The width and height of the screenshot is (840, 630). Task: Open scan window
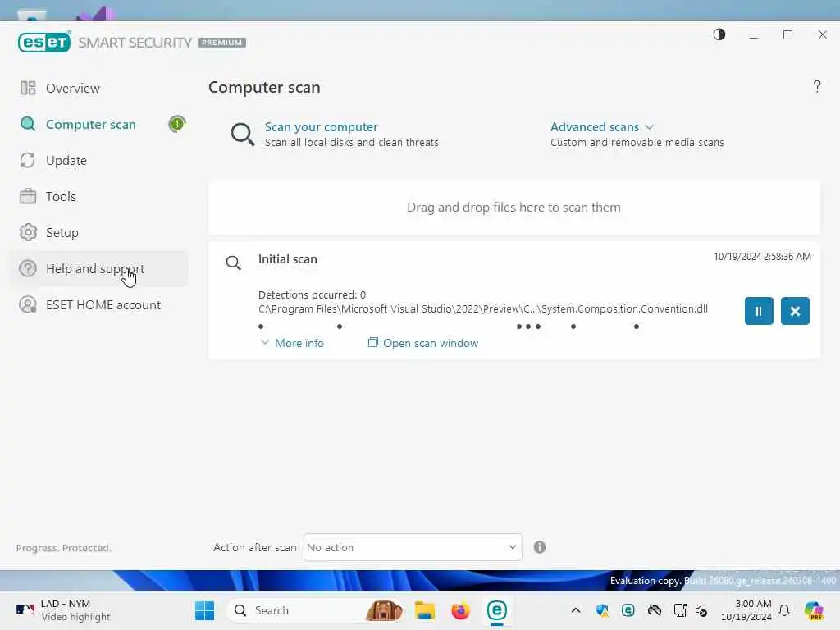click(x=423, y=343)
